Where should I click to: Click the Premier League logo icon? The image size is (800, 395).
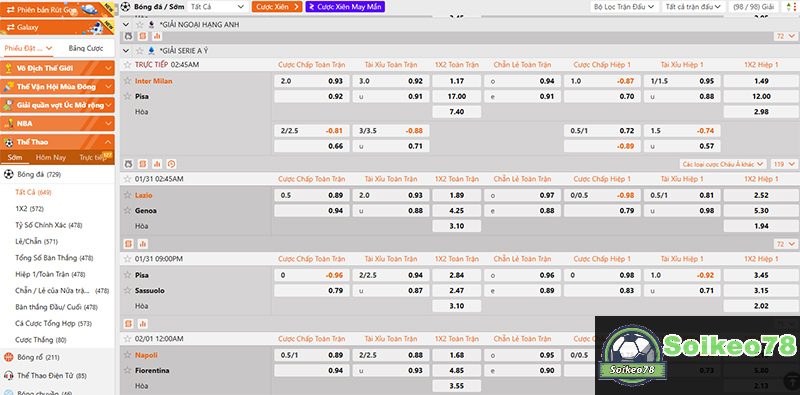(151, 24)
